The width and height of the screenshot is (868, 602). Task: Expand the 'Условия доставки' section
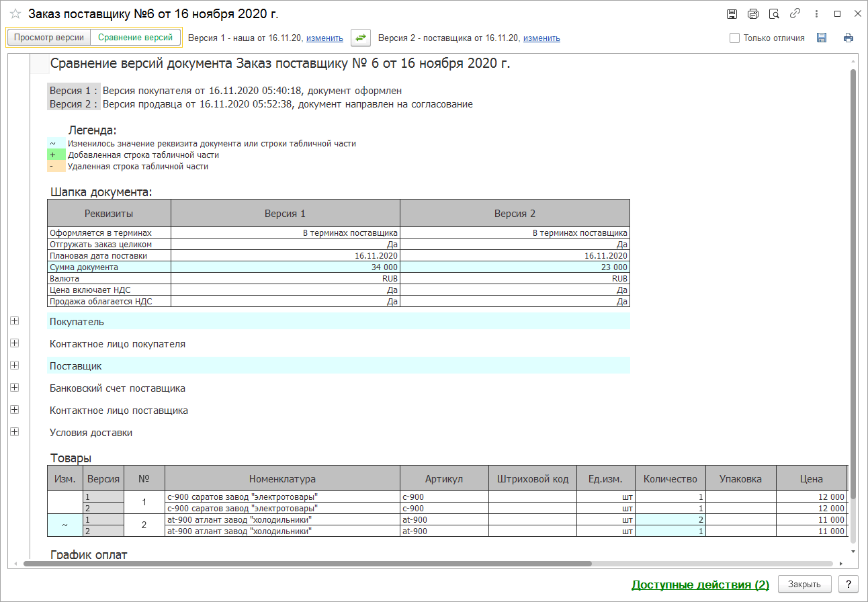pos(15,432)
